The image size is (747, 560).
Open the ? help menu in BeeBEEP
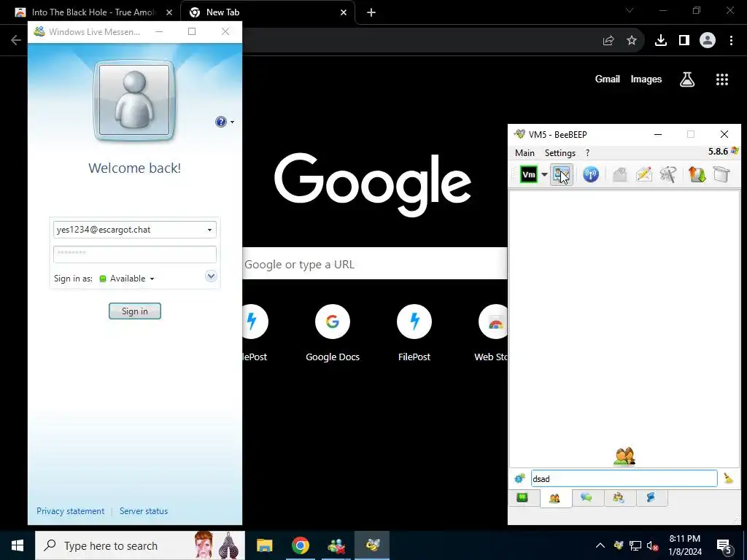pos(587,153)
